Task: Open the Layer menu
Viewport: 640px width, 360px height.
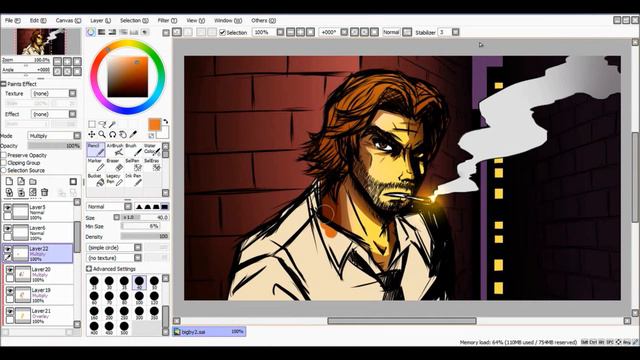Action: [100, 20]
